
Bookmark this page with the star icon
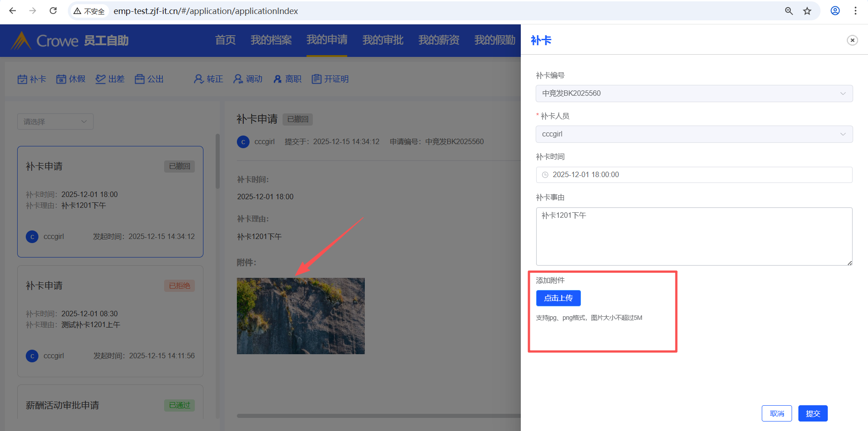point(807,11)
